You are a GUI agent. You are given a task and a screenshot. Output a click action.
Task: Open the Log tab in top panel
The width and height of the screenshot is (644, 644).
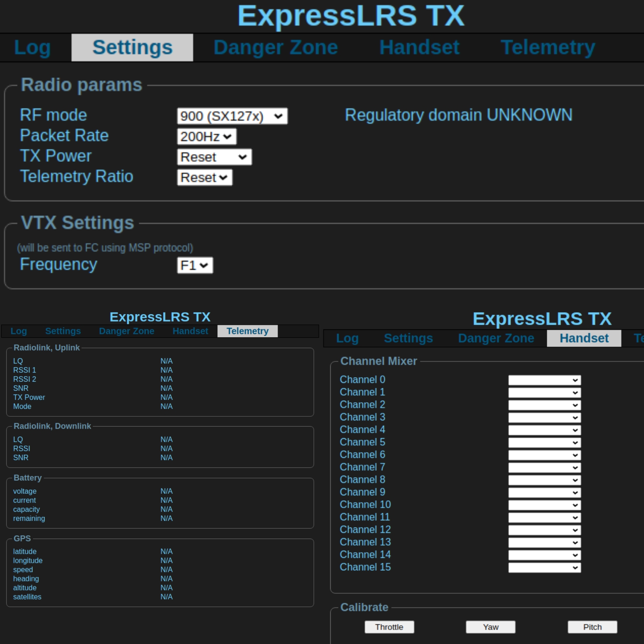coord(32,48)
